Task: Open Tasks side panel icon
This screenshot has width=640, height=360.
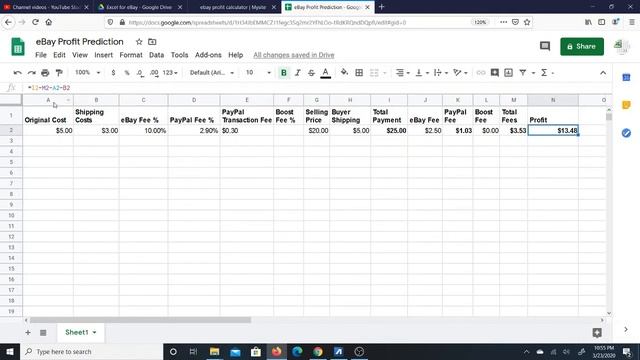Action: click(x=626, y=133)
